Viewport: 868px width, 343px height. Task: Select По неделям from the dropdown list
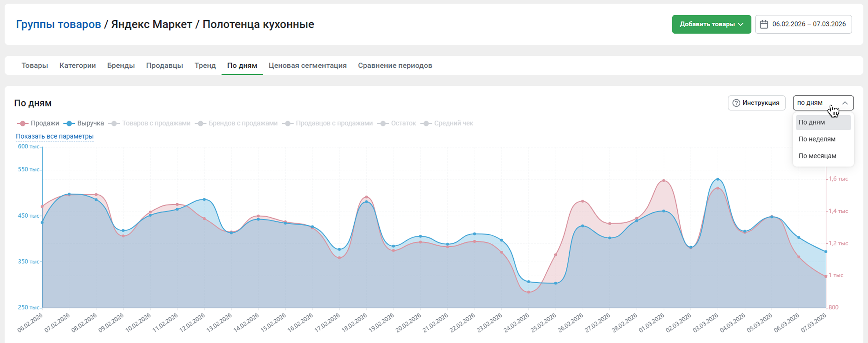coord(817,139)
